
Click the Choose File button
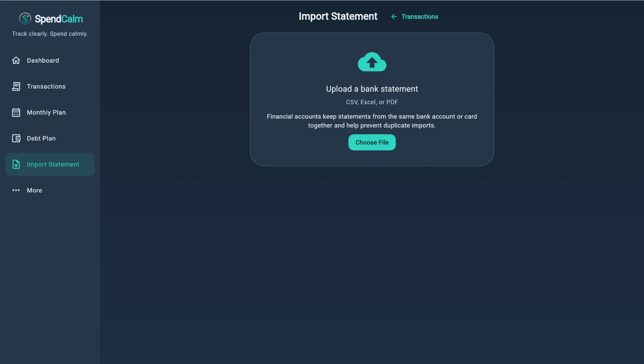pos(372,142)
